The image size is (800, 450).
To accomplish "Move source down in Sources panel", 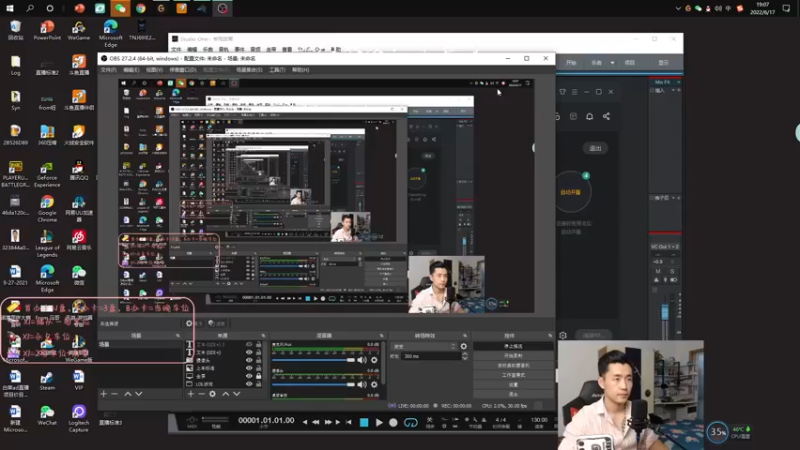I will pos(236,394).
